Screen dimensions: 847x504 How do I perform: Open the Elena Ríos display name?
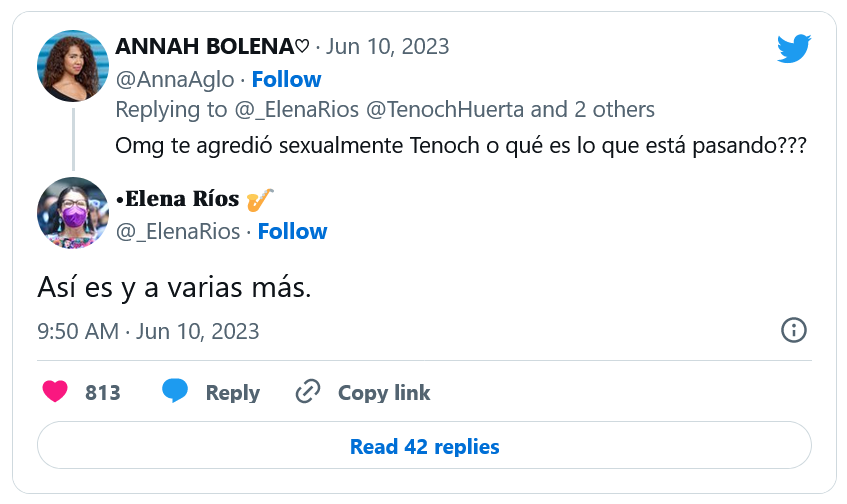180,199
